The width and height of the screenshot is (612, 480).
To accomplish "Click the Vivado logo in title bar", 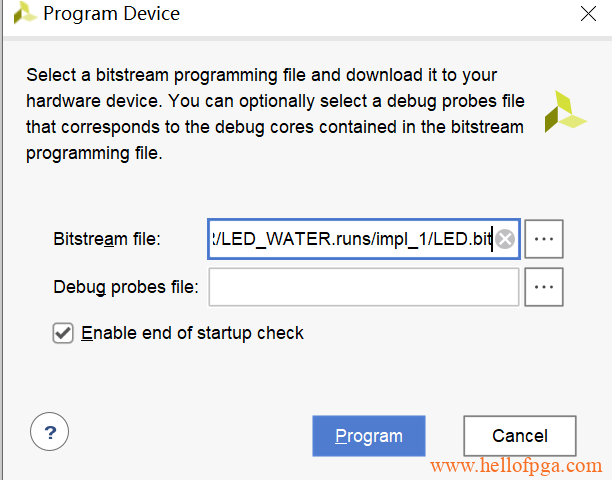I will [23, 14].
